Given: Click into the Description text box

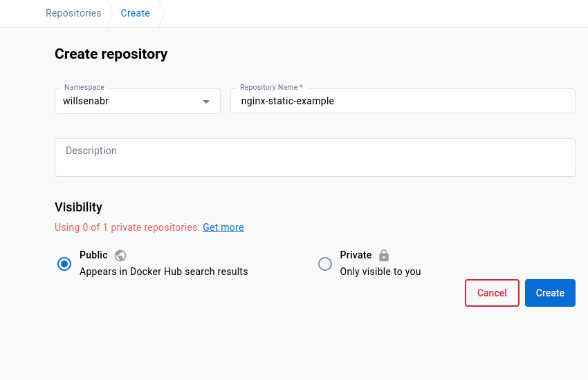Looking at the screenshot, I should pyautogui.click(x=315, y=158).
